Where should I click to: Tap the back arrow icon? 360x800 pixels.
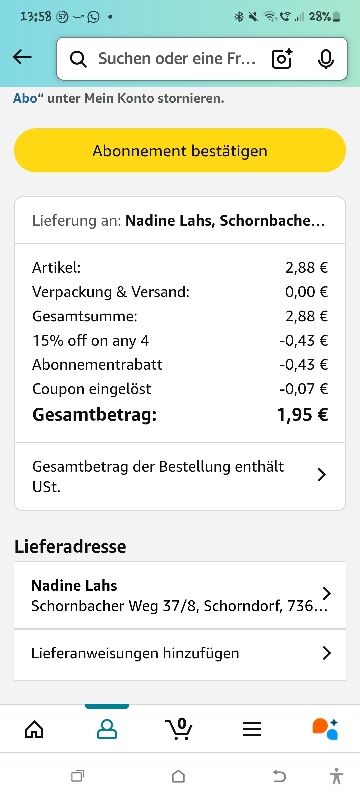[22, 58]
